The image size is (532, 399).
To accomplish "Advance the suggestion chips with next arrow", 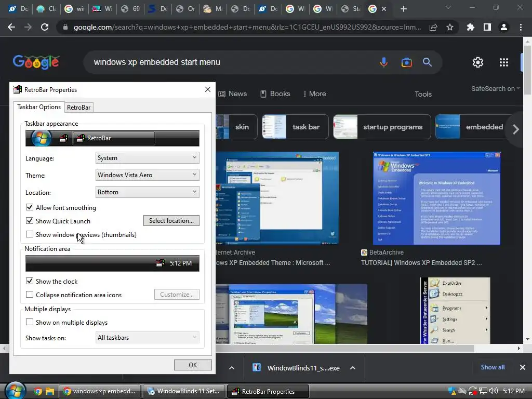I will [516, 129].
